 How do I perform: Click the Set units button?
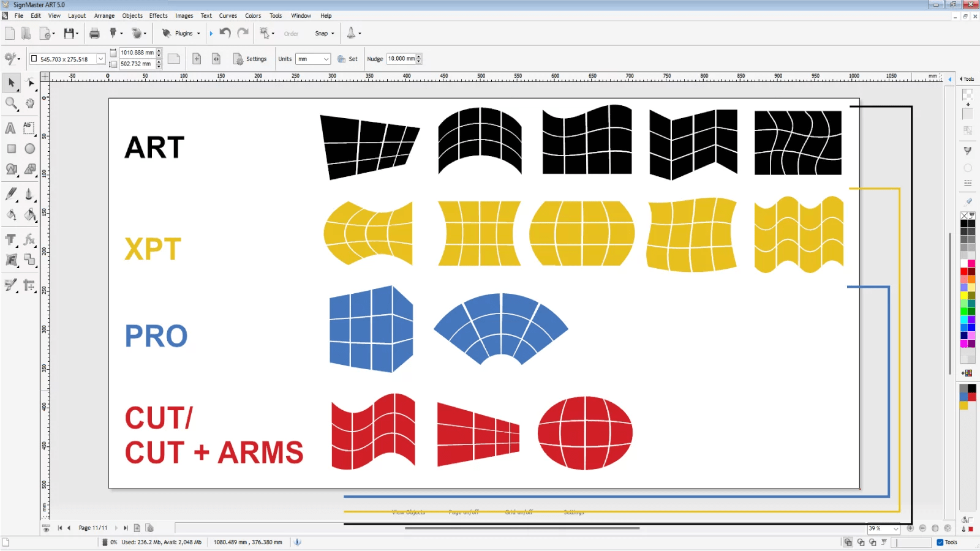[347, 59]
